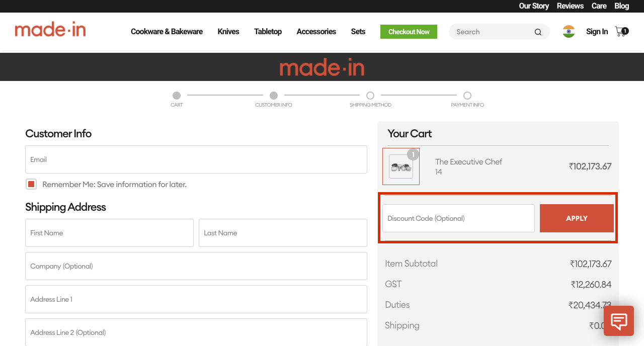Click the Checkout Now button
Image resolution: width=644 pixels, height=346 pixels.
[409, 32]
